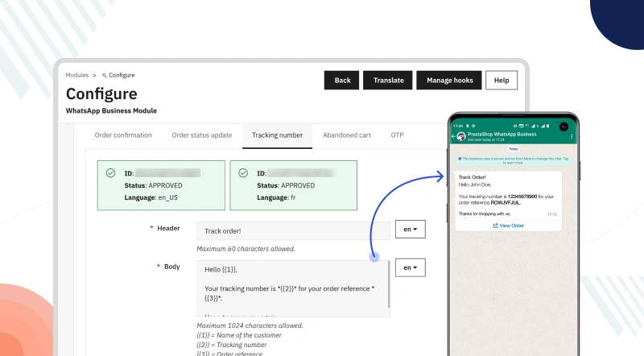Click the Back button
Screen dimensions: 644x356
(x=342, y=81)
